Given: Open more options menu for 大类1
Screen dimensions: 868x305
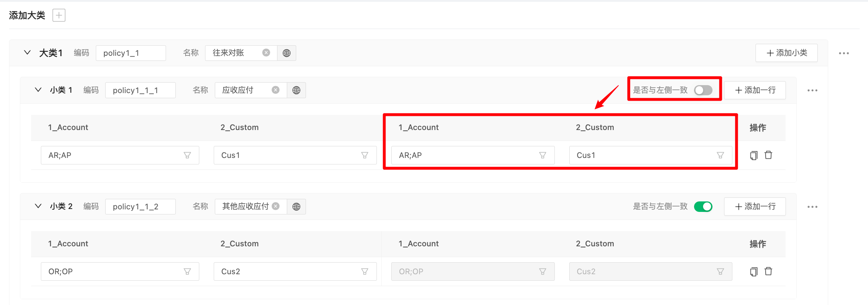Looking at the screenshot, I should click(844, 53).
